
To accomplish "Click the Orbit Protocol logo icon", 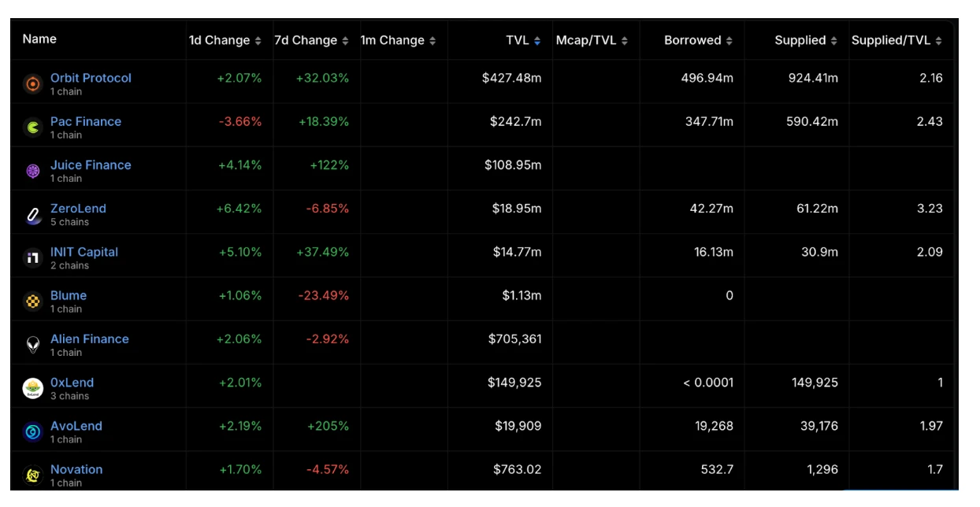I will (32, 83).
